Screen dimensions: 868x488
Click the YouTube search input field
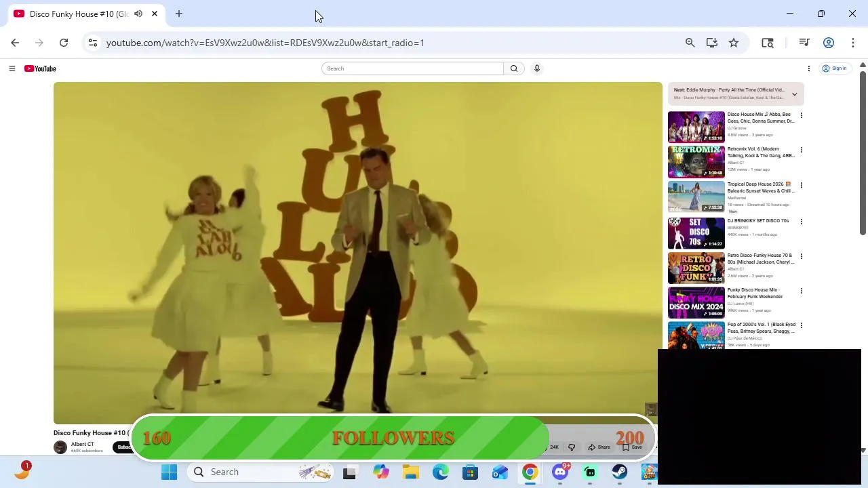coord(412,68)
